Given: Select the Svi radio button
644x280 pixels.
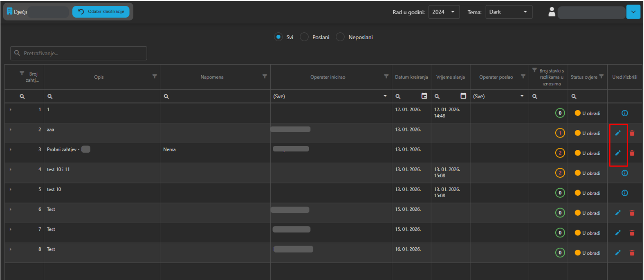Looking at the screenshot, I should tap(278, 37).
